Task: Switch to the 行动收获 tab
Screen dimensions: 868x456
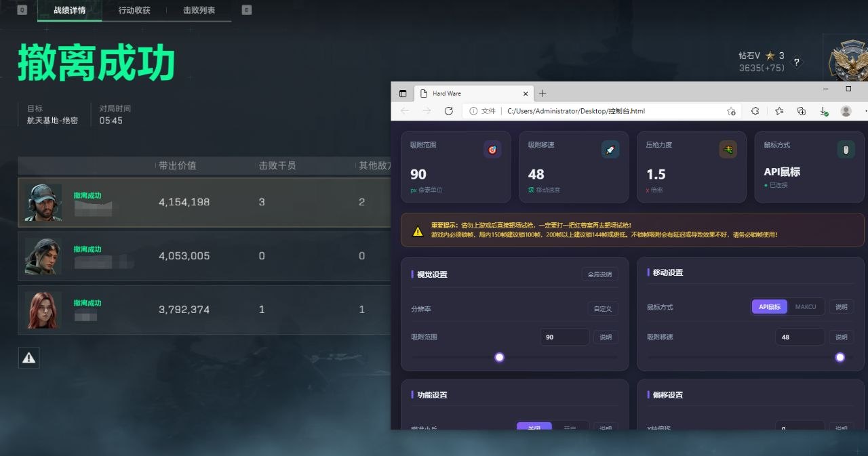Action: (134, 10)
